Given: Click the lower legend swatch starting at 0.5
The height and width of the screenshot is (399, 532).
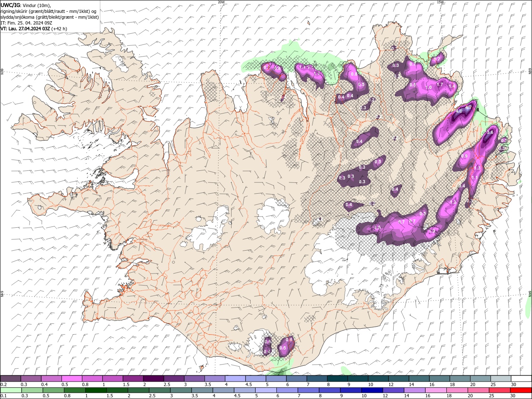Looking at the screenshot, I should [x=53, y=390].
